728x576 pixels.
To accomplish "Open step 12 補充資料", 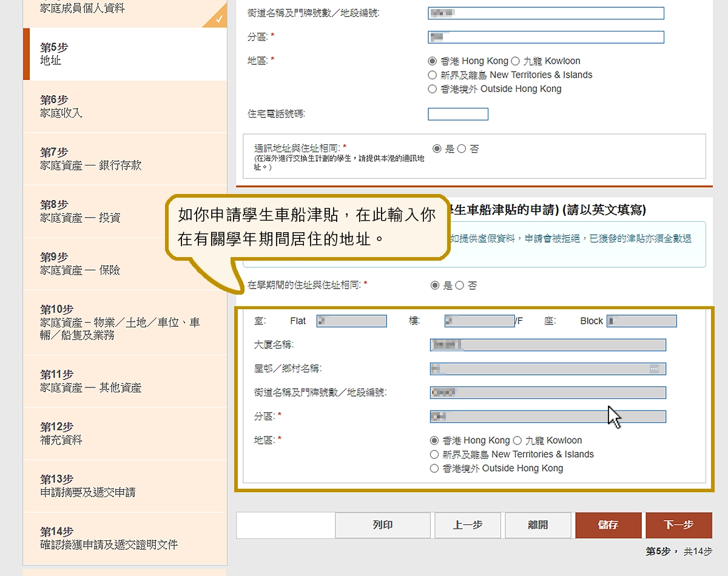I will [x=124, y=434].
